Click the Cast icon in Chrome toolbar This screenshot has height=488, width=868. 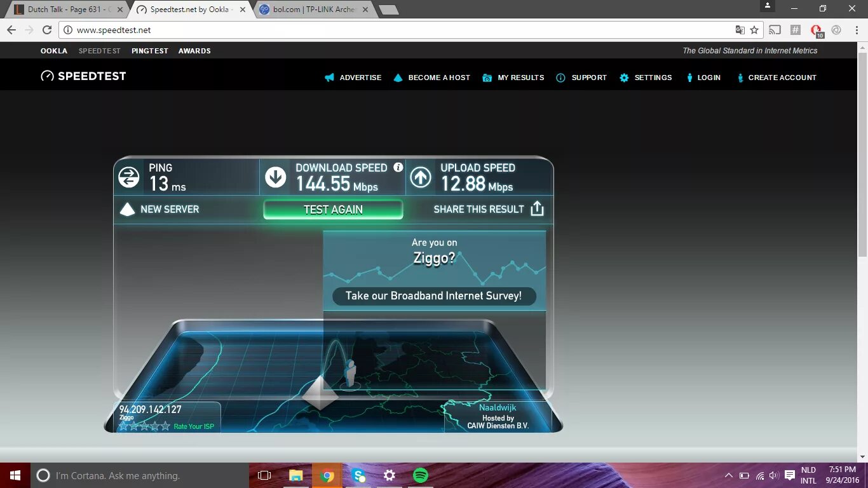[775, 30]
